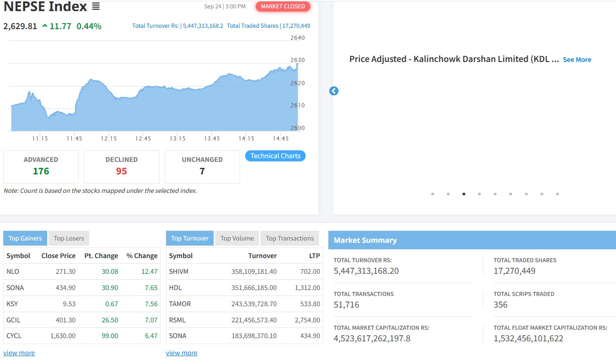Select the third active carousel dot
Image resolution: width=616 pixels, height=364 pixels.
pyautogui.click(x=464, y=194)
